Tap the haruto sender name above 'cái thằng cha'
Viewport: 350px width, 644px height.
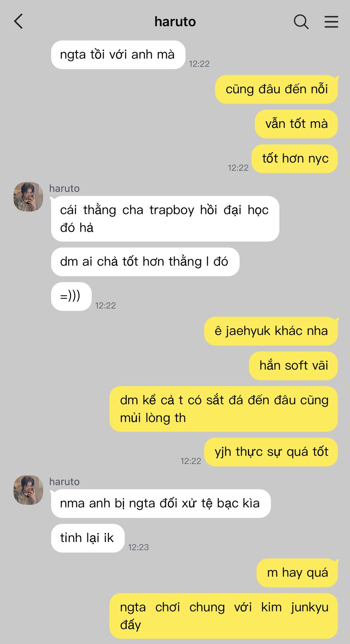pos(64,189)
